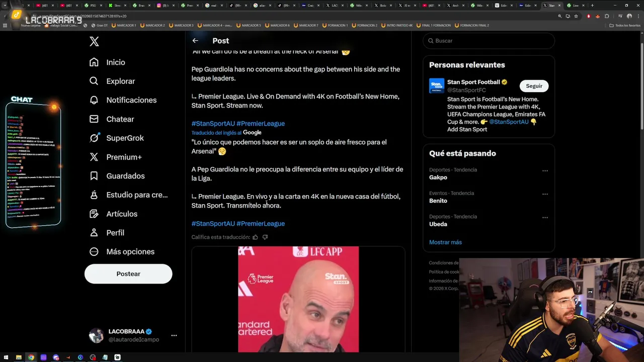Open Benito trending topic

click(438, 201)
